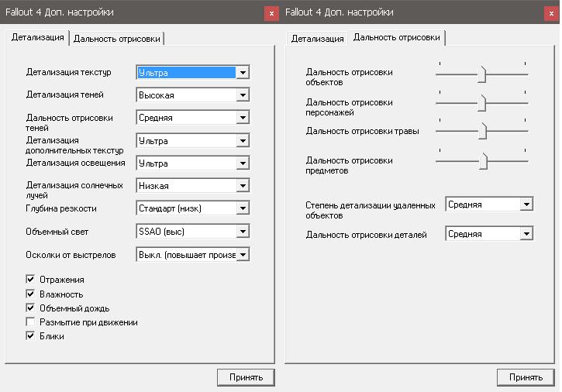Switch to Дальность отрисовки tab in left window
The width and height of the screenshot is (562, 392).
click(118, 39)
